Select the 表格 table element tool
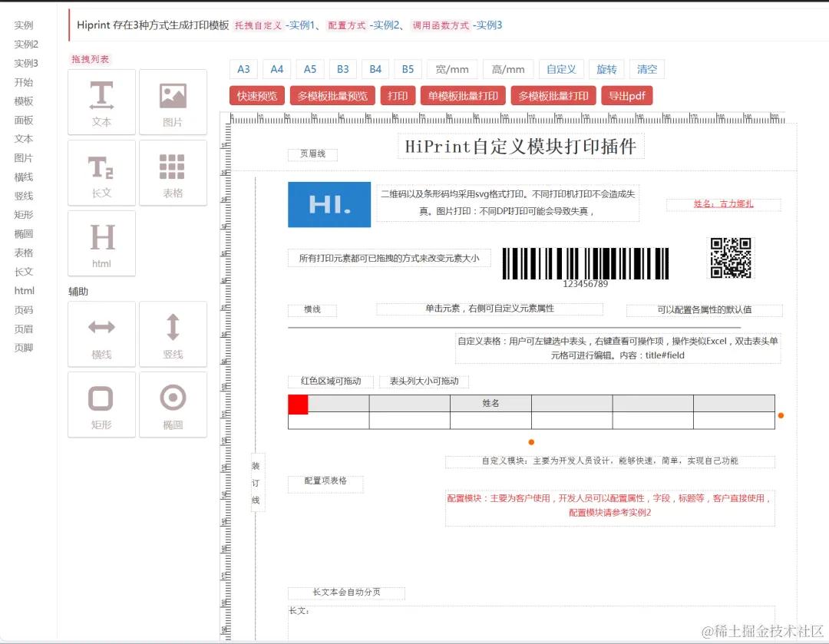This screenshot has height=644, width=829. point(172,173)
